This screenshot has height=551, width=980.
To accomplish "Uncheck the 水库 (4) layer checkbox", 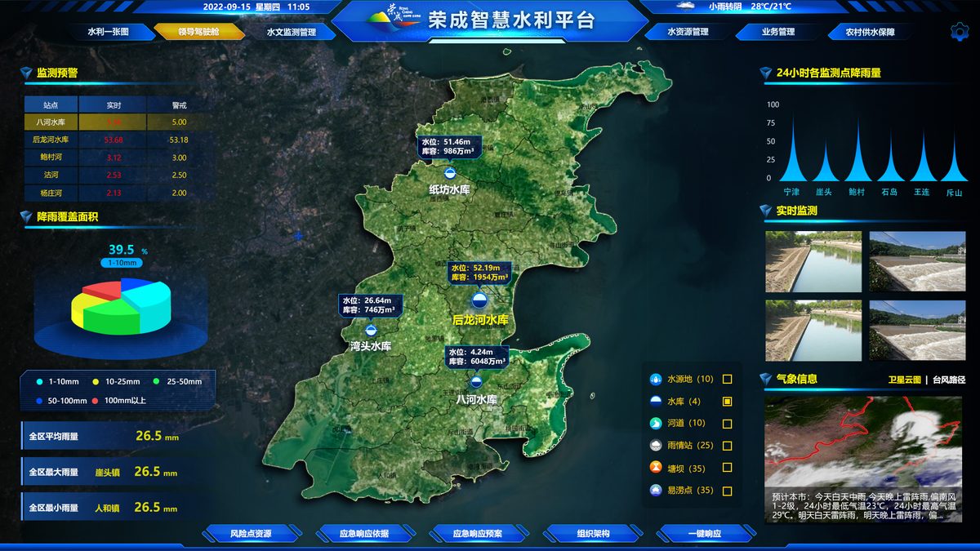I will tap(728, 402).
